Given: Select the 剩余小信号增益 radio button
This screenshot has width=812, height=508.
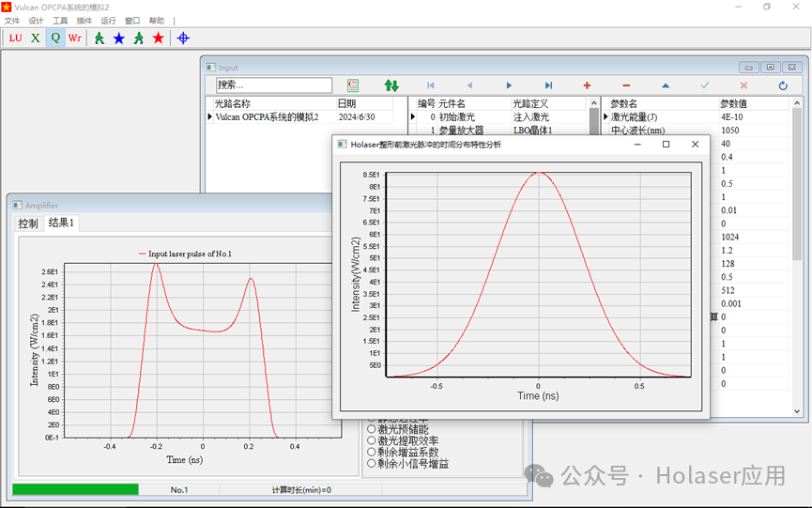Looking at the screenshot, I should click(372, 463).
